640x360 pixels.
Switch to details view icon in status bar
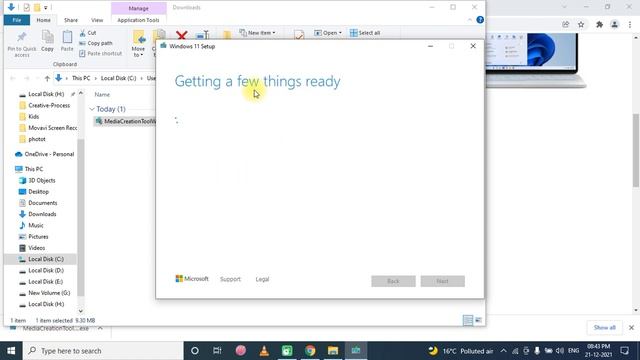click(468, 320)
